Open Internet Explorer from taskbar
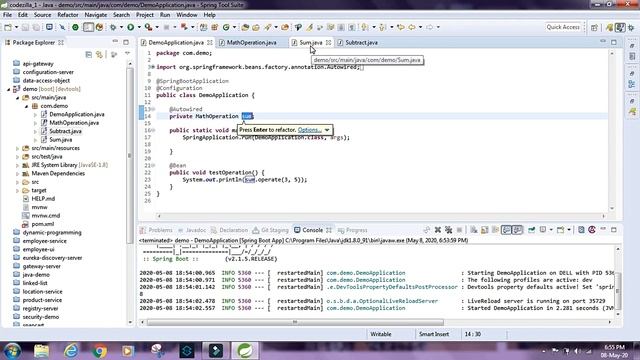This screenshot has width=640, height=360. 71,351
